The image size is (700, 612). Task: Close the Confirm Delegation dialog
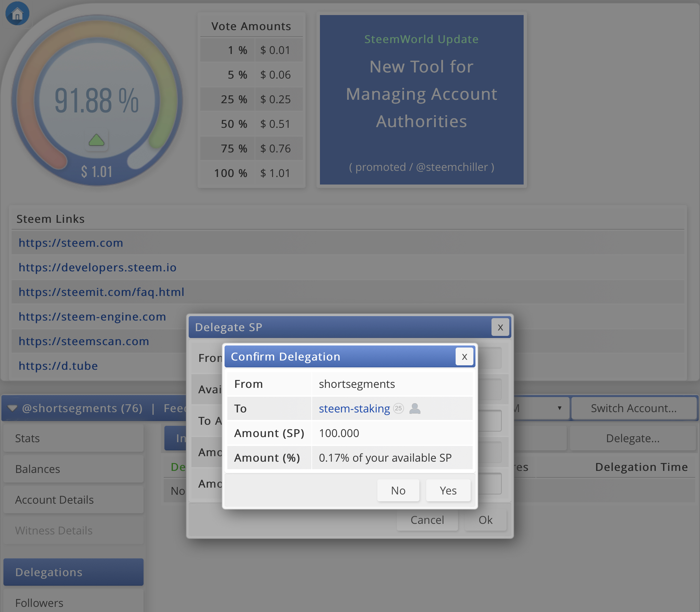tap(464, 357)
